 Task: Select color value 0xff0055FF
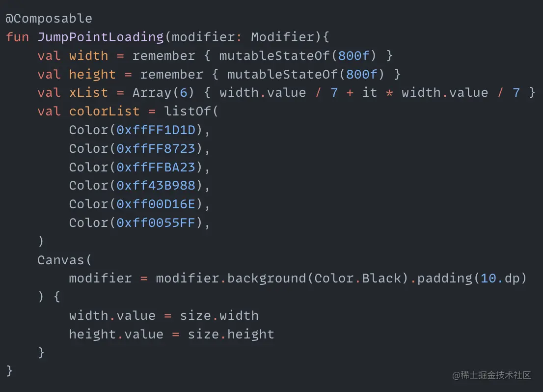156,223
